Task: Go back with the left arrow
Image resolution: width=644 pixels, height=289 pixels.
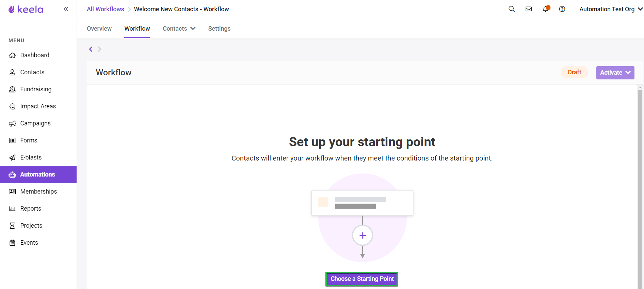Action: coord(91,49)
